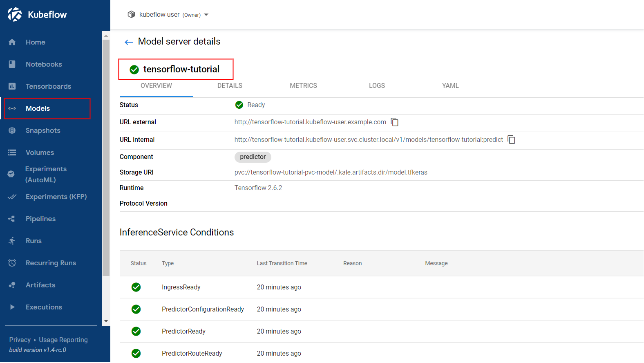Open the Usage Reporting link
Screen dimensions: 644x363
tap(63, 340)
